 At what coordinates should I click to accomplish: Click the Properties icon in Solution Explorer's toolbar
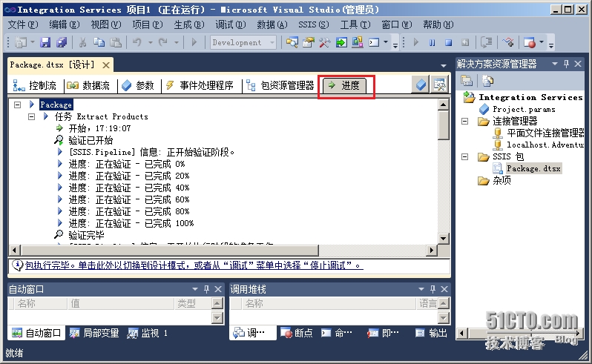click(x=467, y=81)
